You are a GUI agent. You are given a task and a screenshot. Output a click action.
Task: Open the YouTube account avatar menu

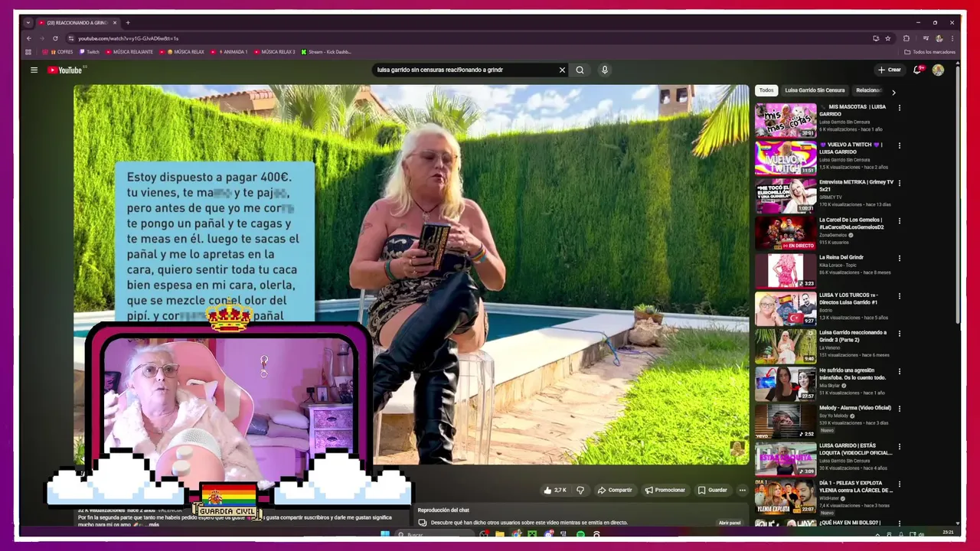point(938,70)
